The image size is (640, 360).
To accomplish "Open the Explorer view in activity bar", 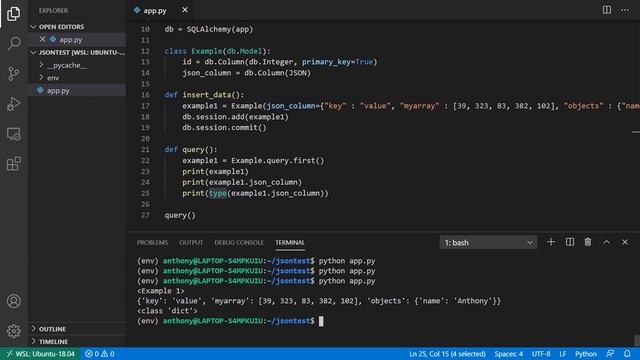I will (13, 14).
